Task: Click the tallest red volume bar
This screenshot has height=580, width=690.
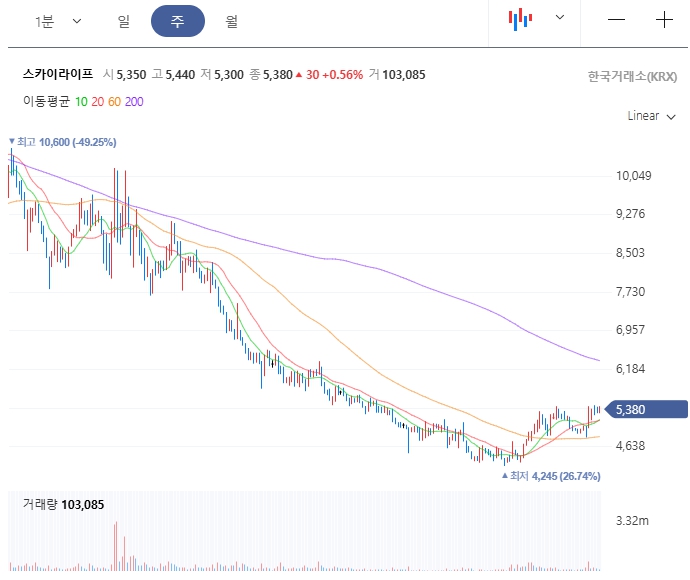Action: (116, 546)
